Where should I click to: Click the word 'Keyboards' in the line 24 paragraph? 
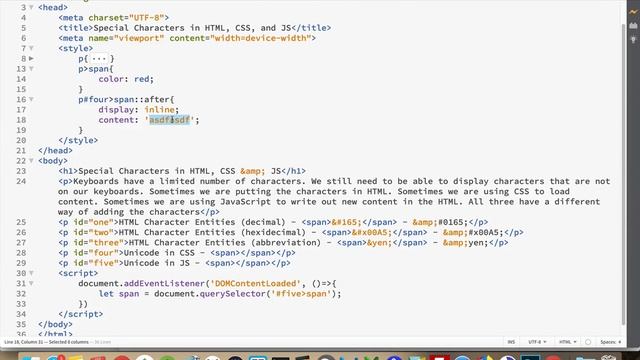coord(96,181)
